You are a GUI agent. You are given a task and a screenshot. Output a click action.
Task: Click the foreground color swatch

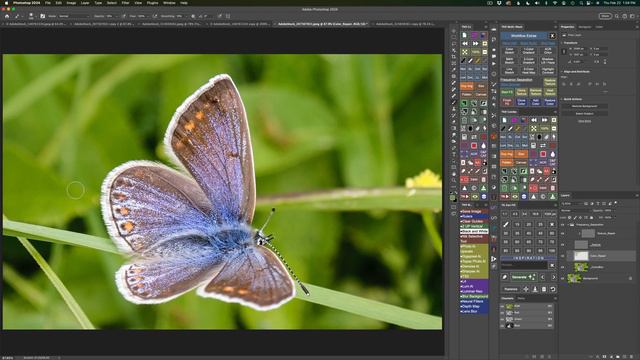pos(452,197)
